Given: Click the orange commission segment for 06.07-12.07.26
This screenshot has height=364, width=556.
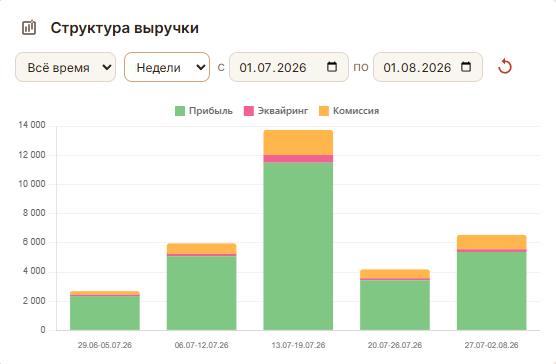Looking at the screenshot, I should click(x=201, y=248).
